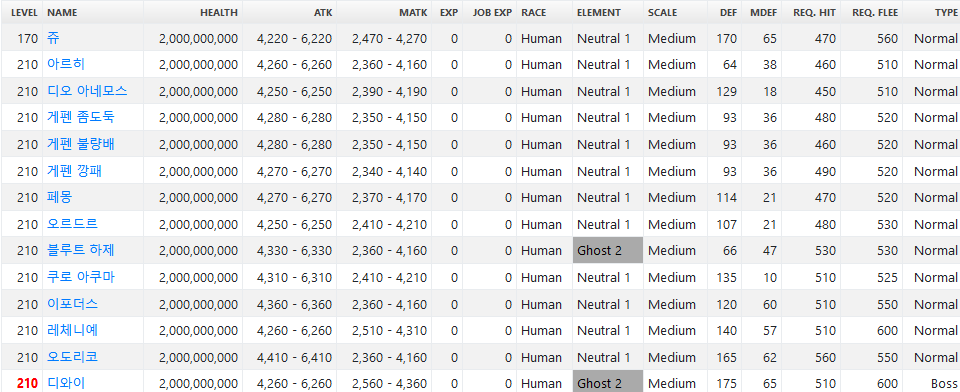Click MDEF value 60 in 이포더스 row
Screen dimensions: 960x392
770,304
